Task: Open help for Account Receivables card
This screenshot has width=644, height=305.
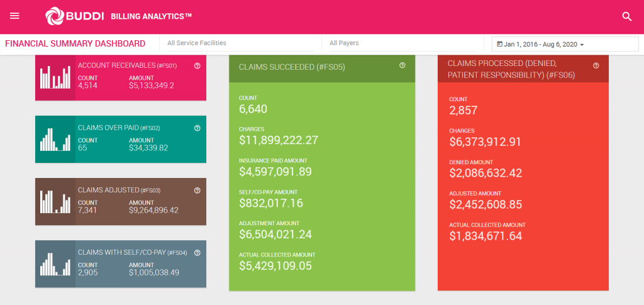Action: (x=197, y=66)
